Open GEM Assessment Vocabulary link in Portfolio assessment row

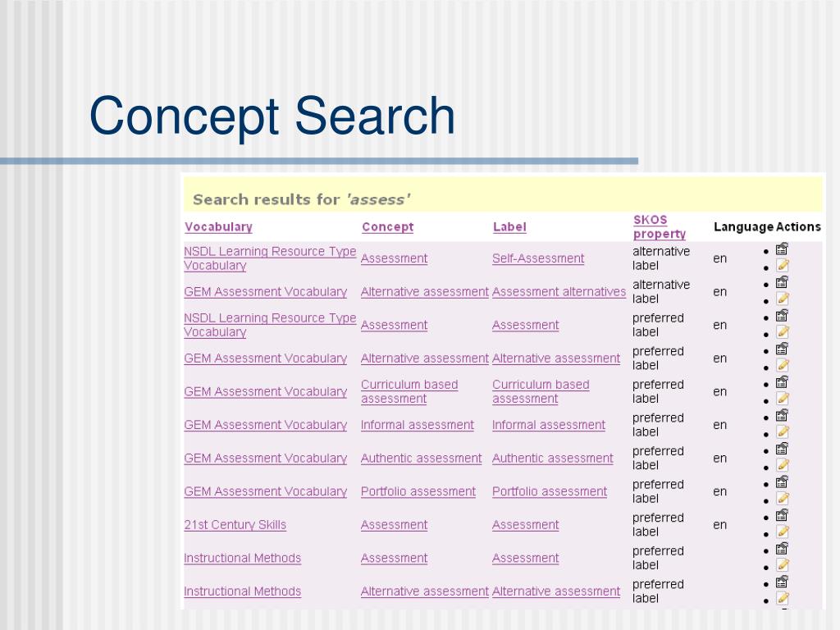265,491
